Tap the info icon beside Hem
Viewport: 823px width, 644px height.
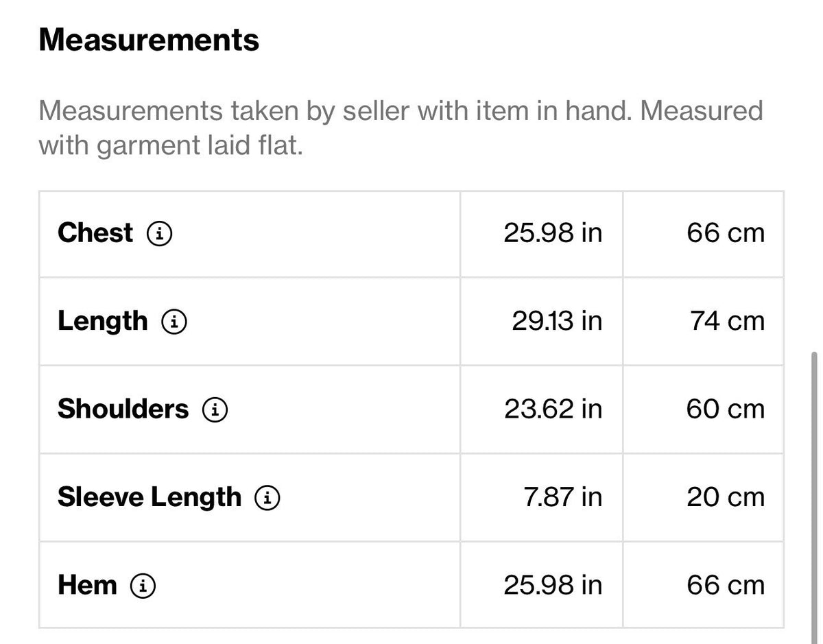[x=143, y=586]
